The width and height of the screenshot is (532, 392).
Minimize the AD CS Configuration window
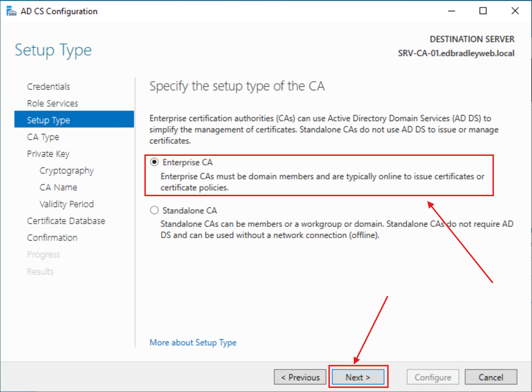(451, 11)
